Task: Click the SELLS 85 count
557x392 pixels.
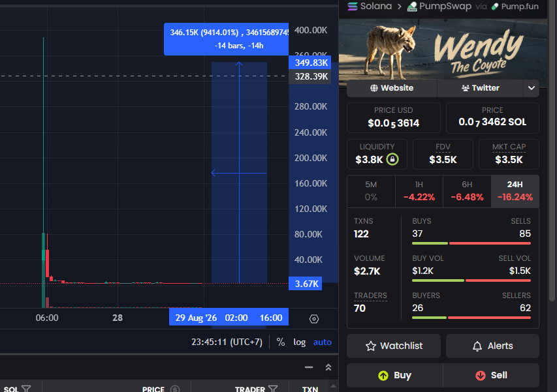Action: pos(524,234)
